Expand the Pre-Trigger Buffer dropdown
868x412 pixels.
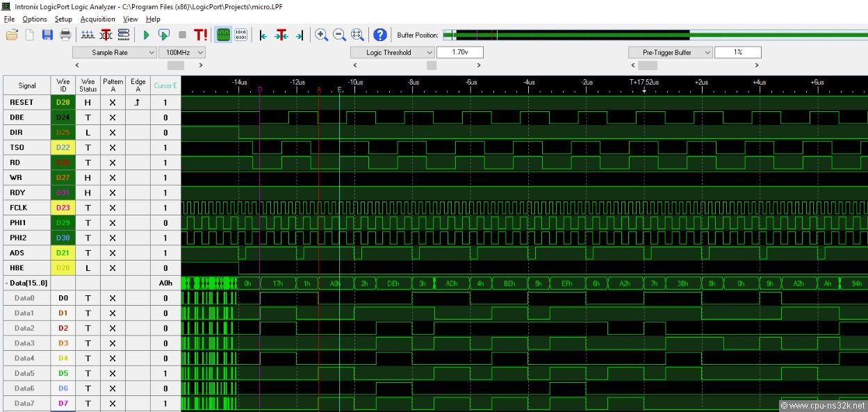click(x=671, y=52)
